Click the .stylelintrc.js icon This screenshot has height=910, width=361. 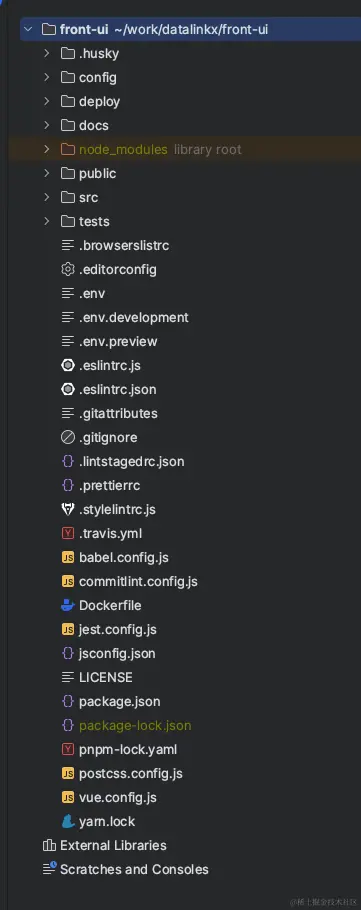click(x=68, y=510)
